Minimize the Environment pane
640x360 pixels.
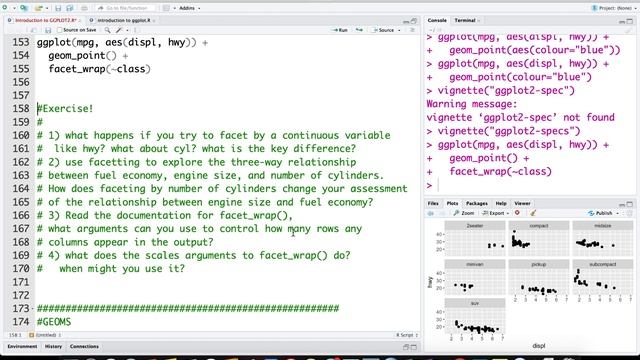pos(406,347)
